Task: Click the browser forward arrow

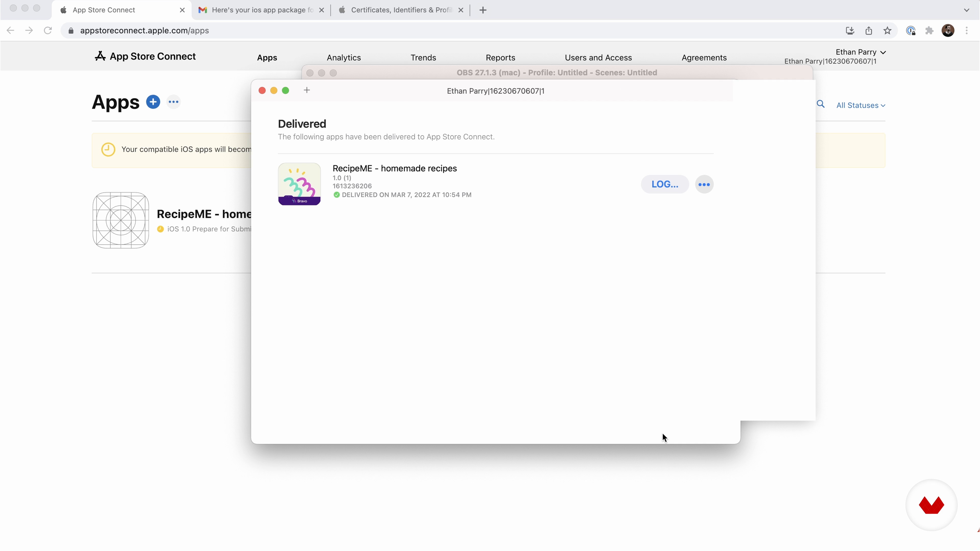Action: click(x=29, y=30)
